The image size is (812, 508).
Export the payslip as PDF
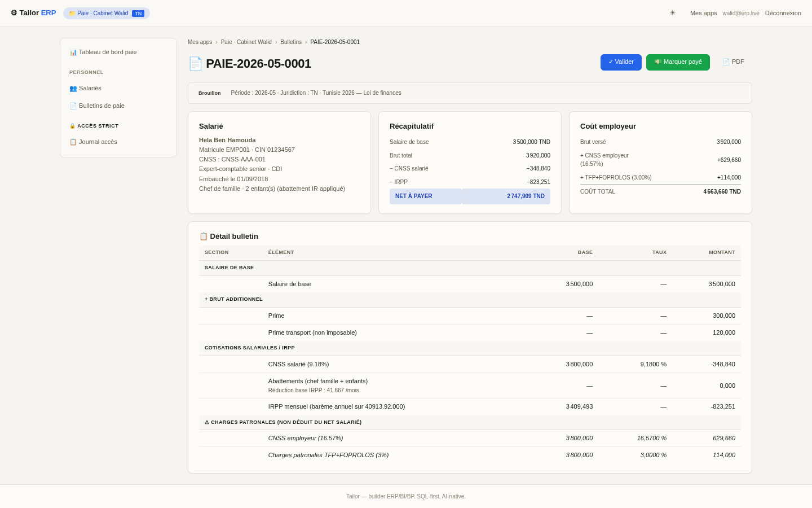(733, 62)
